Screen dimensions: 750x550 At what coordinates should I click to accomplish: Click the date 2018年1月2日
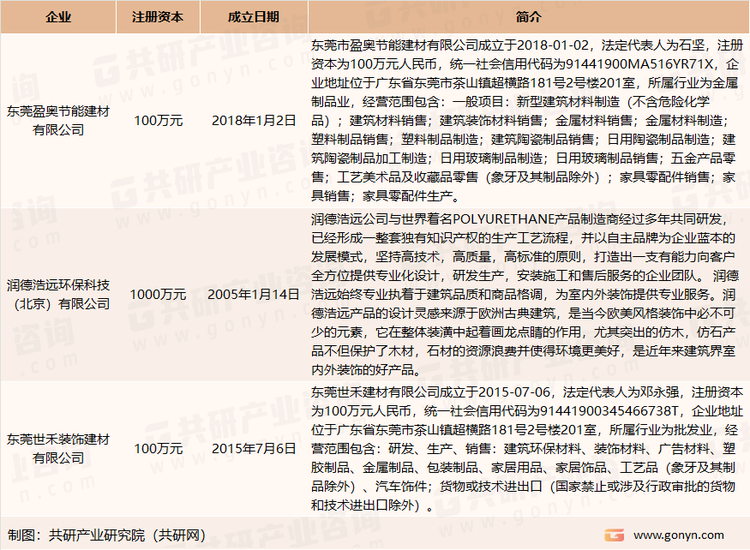(254, 121)
